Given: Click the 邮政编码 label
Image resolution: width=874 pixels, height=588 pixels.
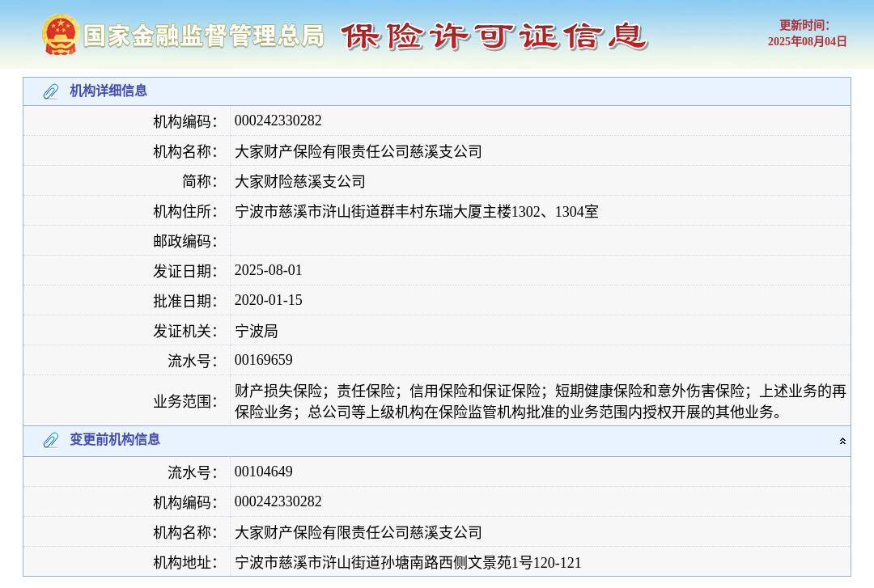Looking at the screenshot, I should click(185, 241).
